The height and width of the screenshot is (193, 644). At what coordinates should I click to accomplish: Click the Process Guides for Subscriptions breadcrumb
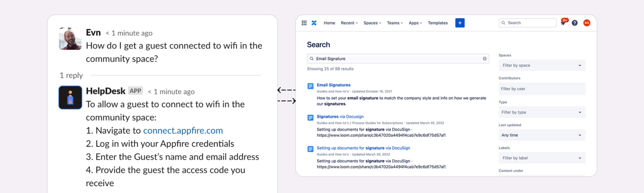coord(377,123)
